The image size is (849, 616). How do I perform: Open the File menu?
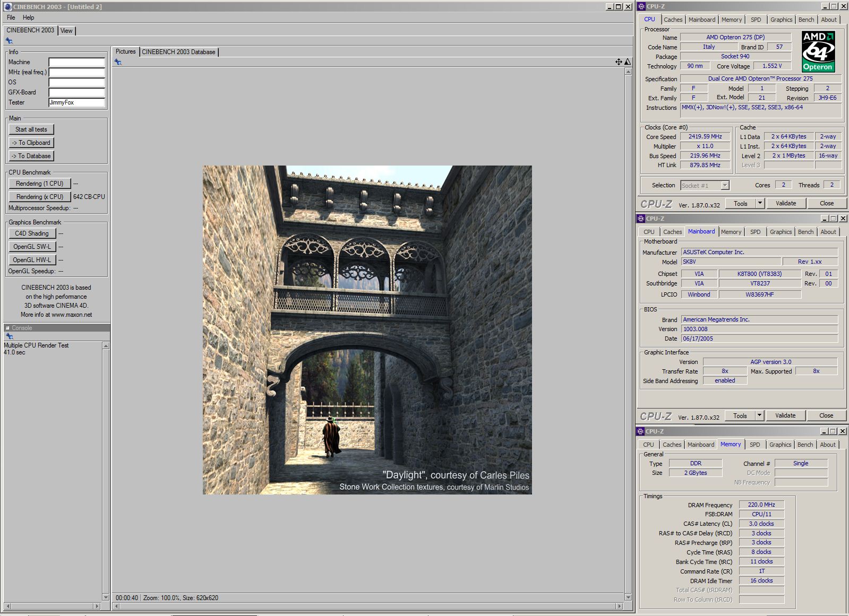11,18
